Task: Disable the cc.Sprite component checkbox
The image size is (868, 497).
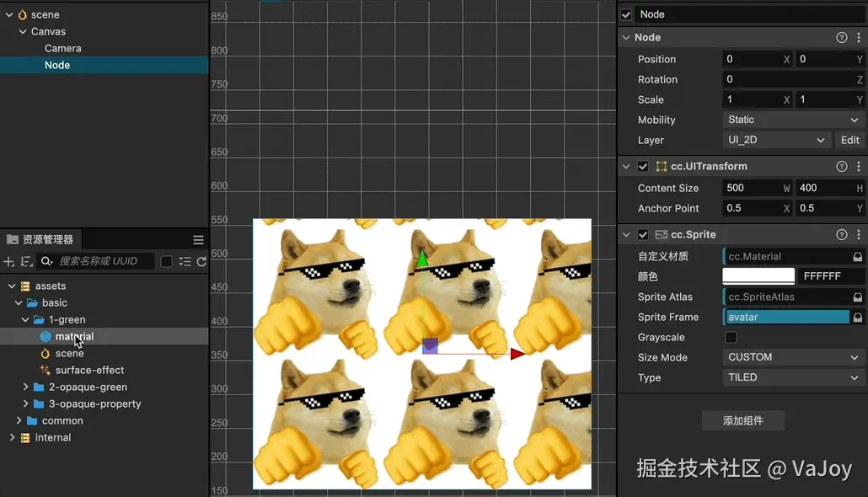Action: click(643, 235)
